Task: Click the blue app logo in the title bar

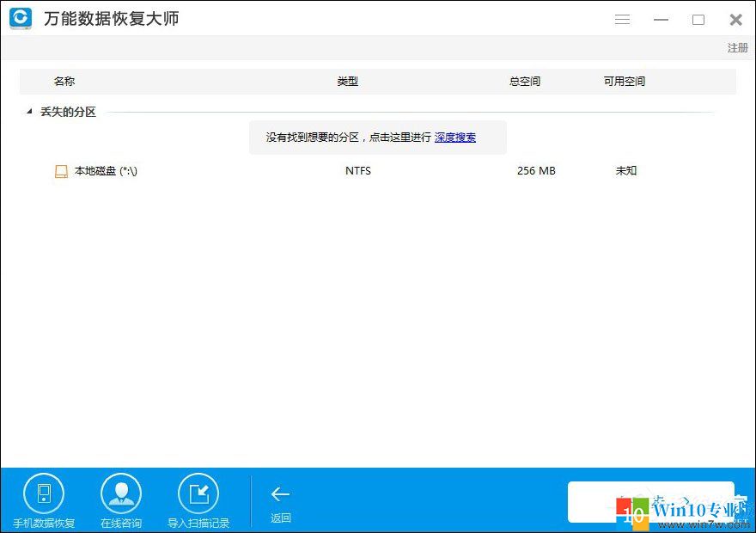Action: (x=20, y=18)
